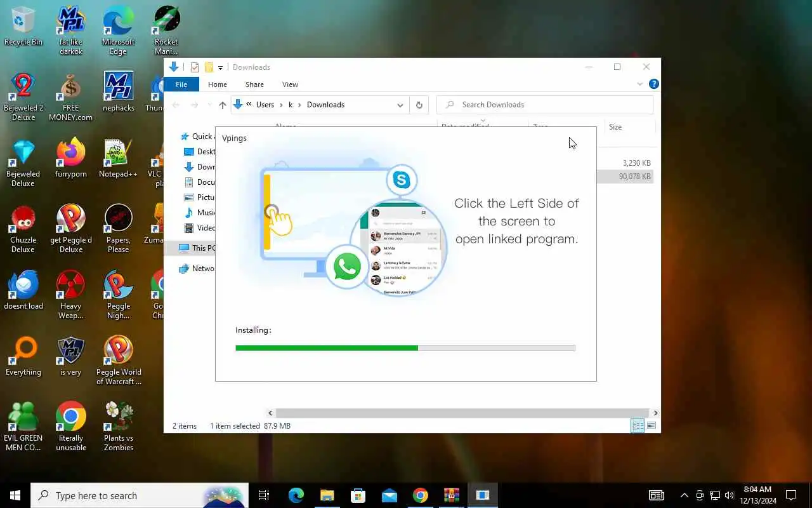Refresh the Downloads folder view
Image resolution: width=812 pixels, height=508 pixels.
(419, 105)
